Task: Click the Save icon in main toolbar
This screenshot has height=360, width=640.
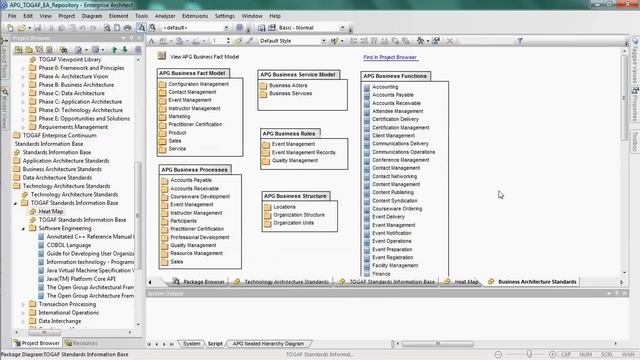Action: click(x=38, y=28)
